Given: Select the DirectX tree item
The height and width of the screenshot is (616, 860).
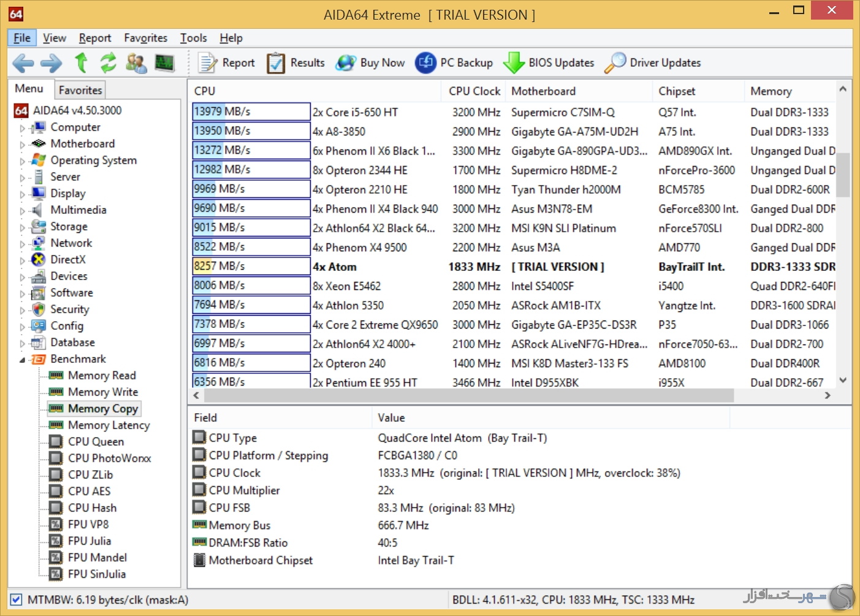Looking at the screenshot, I should [x=67, y=259].
